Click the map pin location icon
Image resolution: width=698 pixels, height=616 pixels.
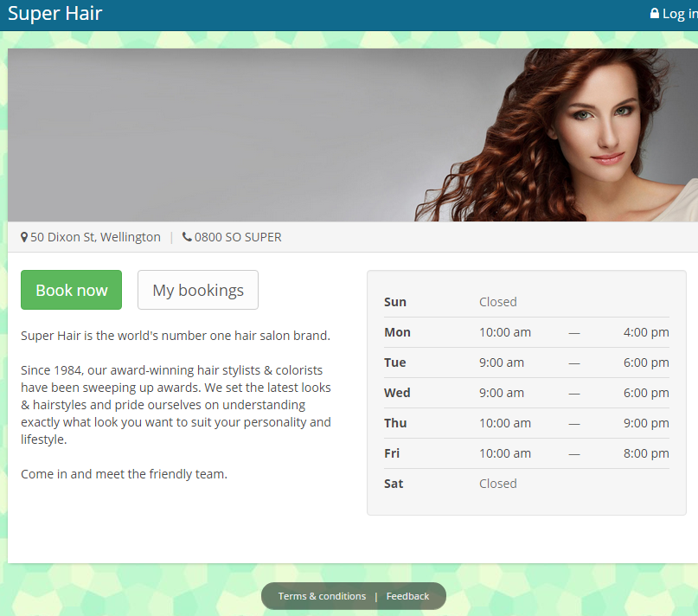[x=24, y=237]
